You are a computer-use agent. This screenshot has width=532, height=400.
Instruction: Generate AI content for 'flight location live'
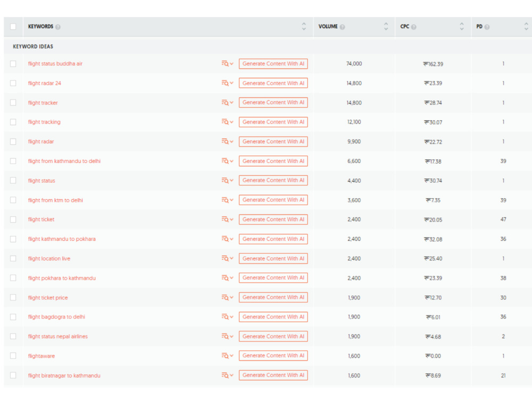click(x=273, y=258)
